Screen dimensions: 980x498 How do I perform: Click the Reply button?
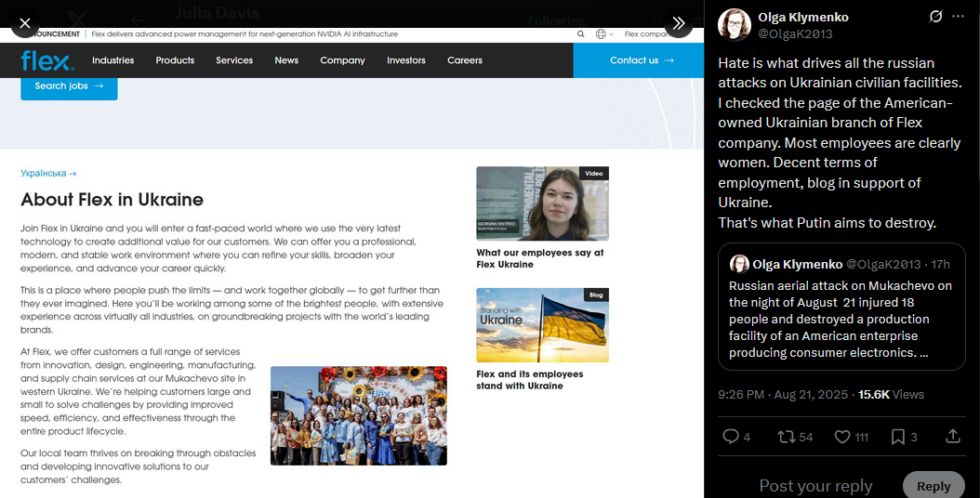point(934,486)
